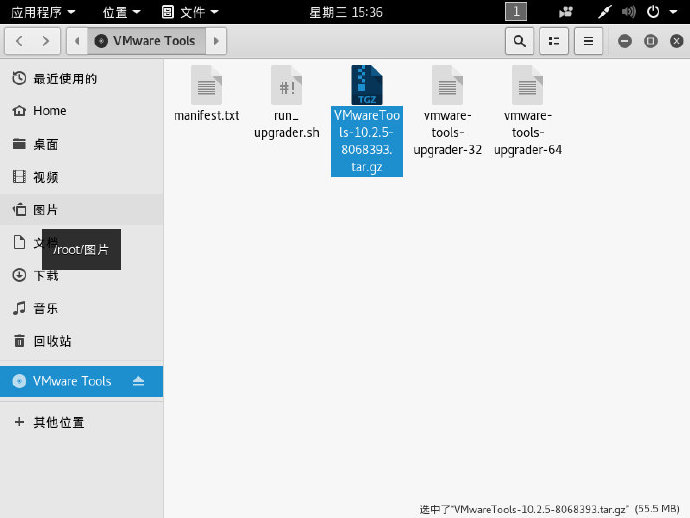Select the run_upgrader.sh script icon

click(x=286, y=85)
